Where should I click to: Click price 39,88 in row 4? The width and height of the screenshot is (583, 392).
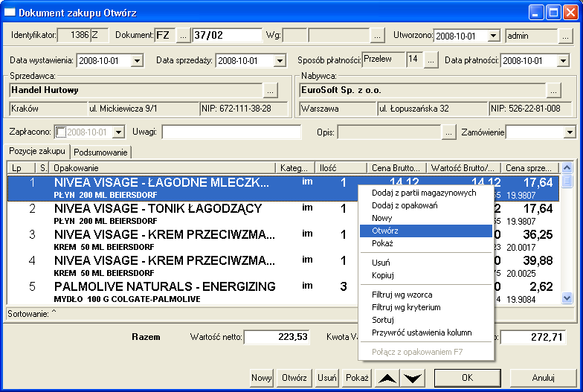(537, 260)
